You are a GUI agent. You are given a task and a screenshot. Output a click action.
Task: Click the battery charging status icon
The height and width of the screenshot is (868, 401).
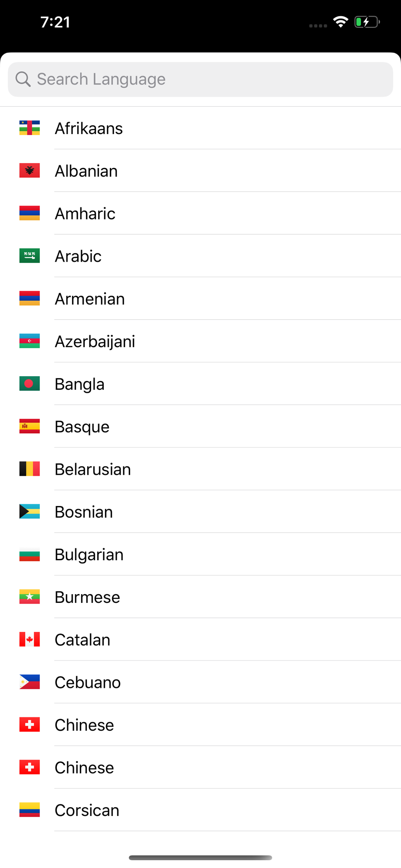click(x=367, y=22)
